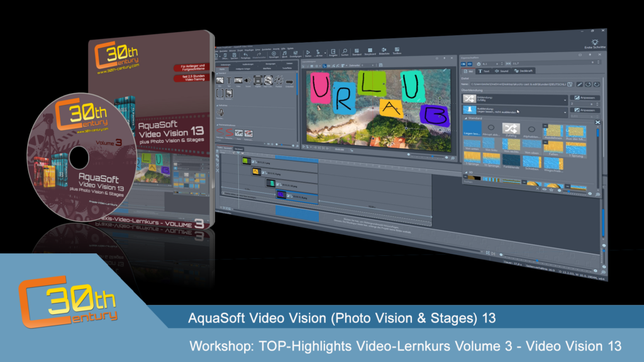This screenshot has height=362, width=644.
Task: Click the Speichern save icon
Action: [x=234, y=55]
